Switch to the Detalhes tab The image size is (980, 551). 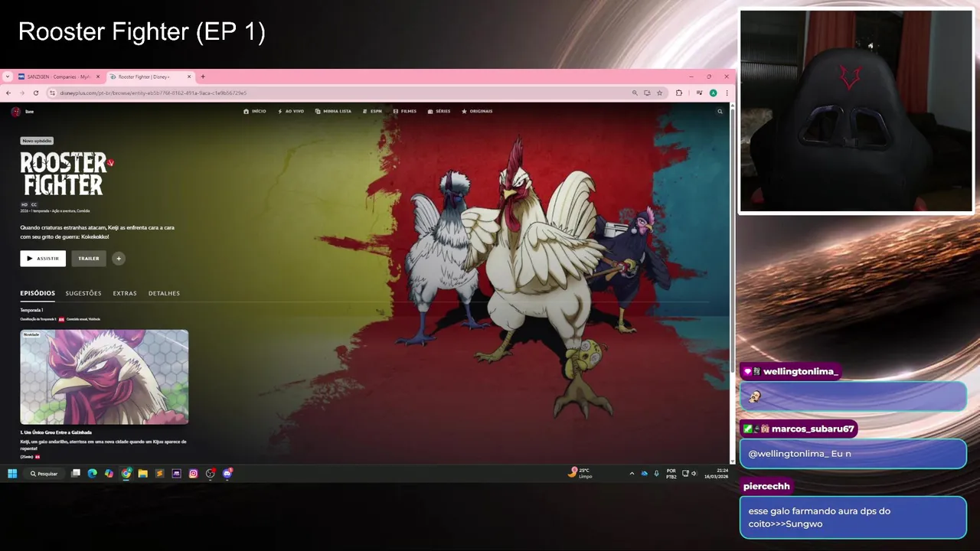[x=164, y=293]
